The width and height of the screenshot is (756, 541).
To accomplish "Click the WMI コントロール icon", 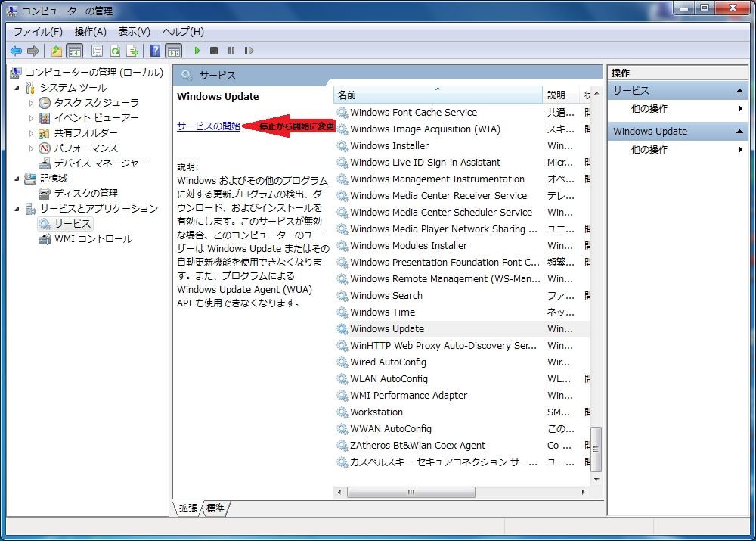I will [x=45, y=239].
